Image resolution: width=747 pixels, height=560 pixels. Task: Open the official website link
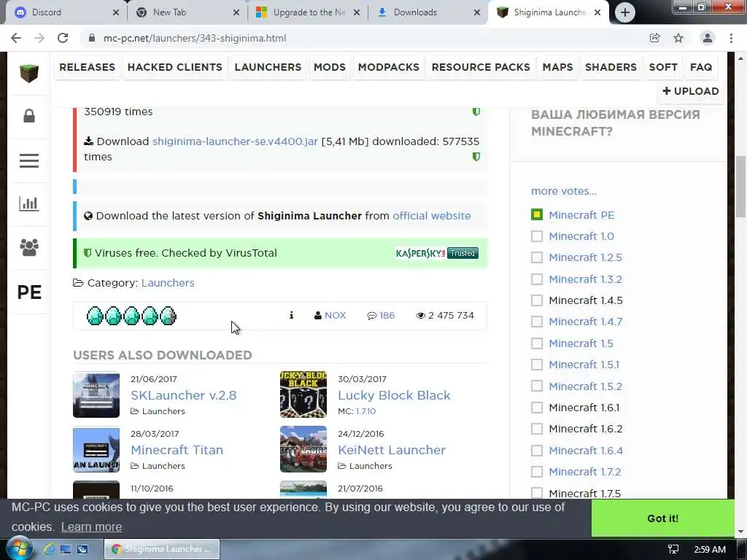[x=432, y=216]
